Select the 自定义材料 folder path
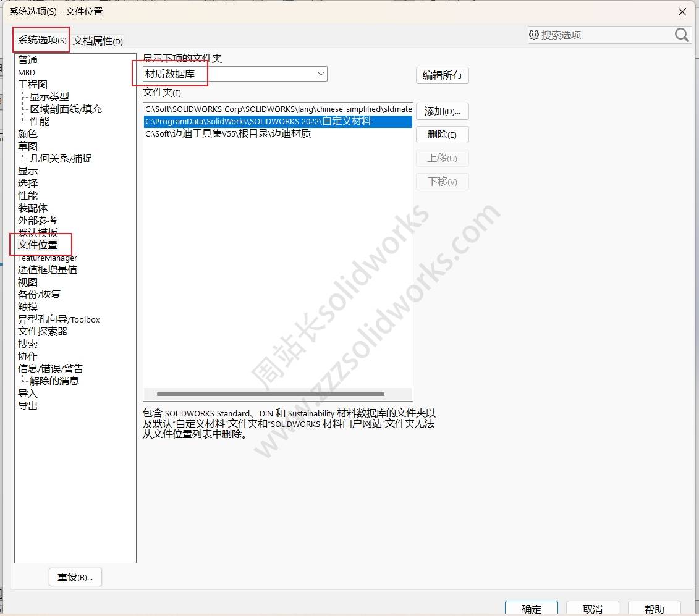Image resolution: width=699 pixels, height=616 pixels. [x=258, y=122]
